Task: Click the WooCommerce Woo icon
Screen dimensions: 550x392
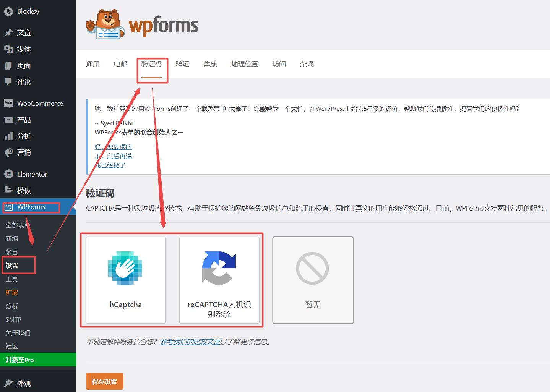Action: click(x=8, y=103)
